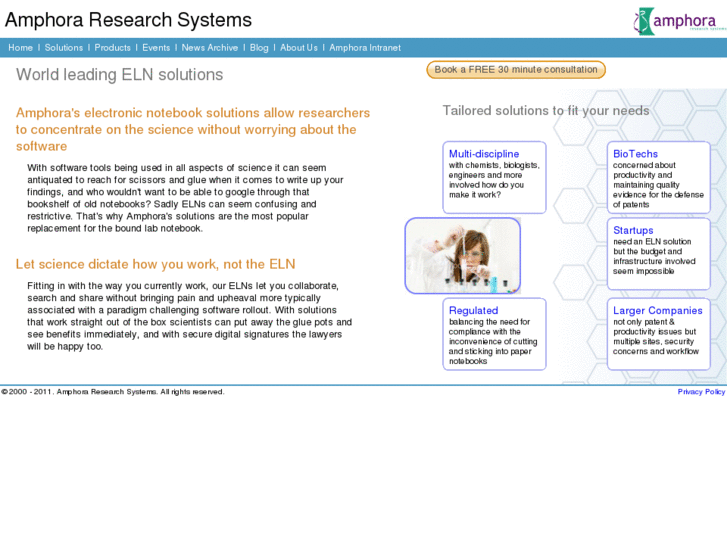This screenshot has height=545, width=727.
Task: Visit the News Archive link
Action: click(x=210, y=48)
